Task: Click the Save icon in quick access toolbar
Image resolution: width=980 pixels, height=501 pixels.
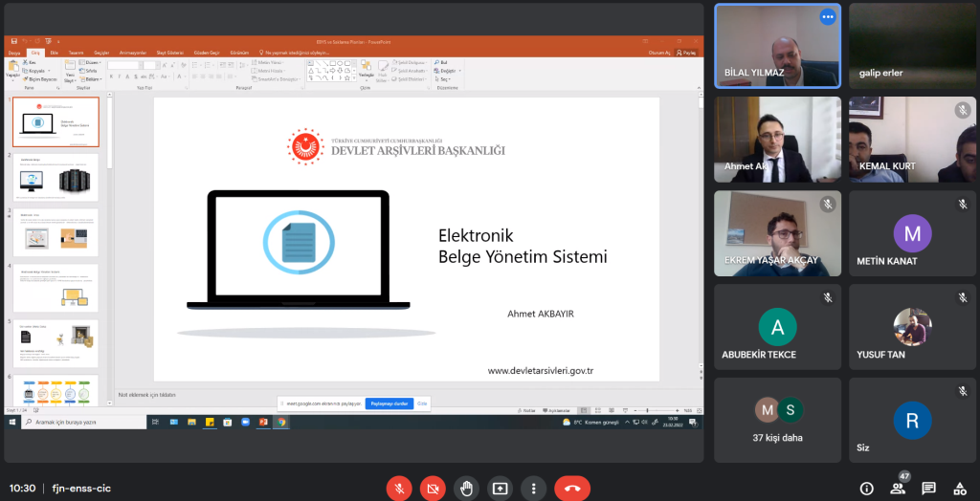Action: pos(13,41)
